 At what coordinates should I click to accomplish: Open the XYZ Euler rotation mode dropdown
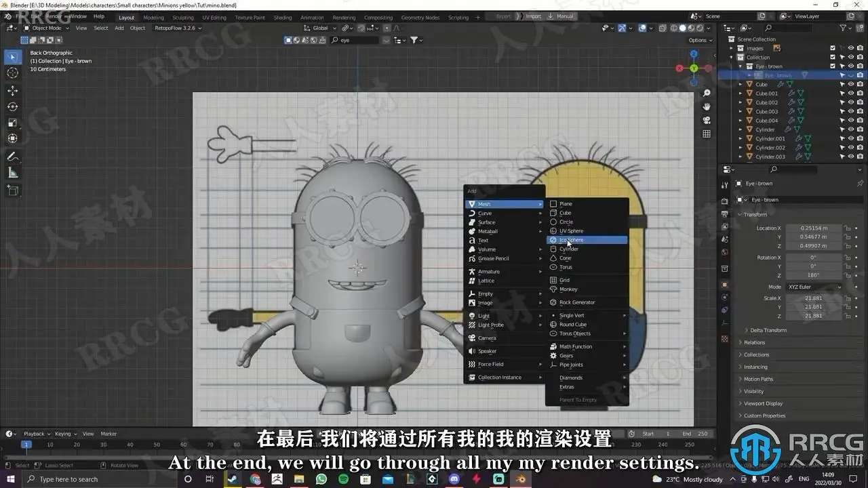tap(814, 287)
